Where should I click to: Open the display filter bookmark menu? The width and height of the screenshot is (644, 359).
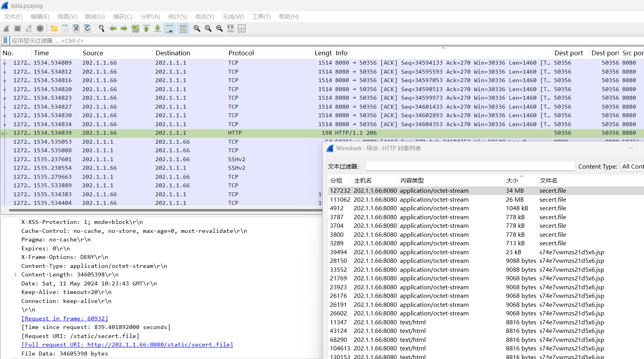pyautogui.click(x=5, y=40)
